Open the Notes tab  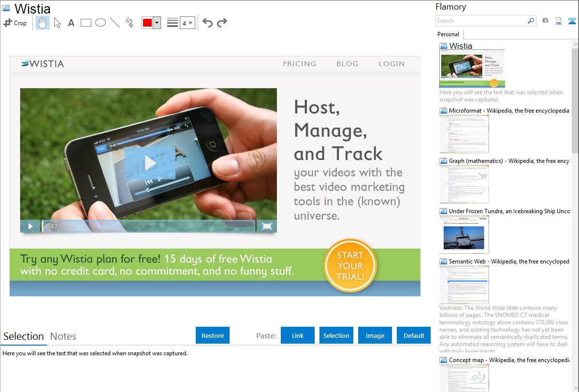click(x=63, y=336)
